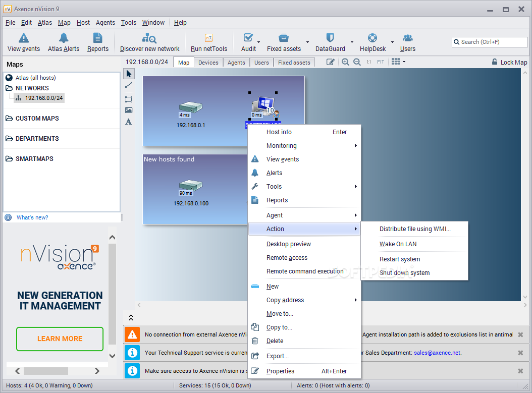Choose Delete from context menu
This screenshot has height=393, width=532.
click(x=304, y=341)
